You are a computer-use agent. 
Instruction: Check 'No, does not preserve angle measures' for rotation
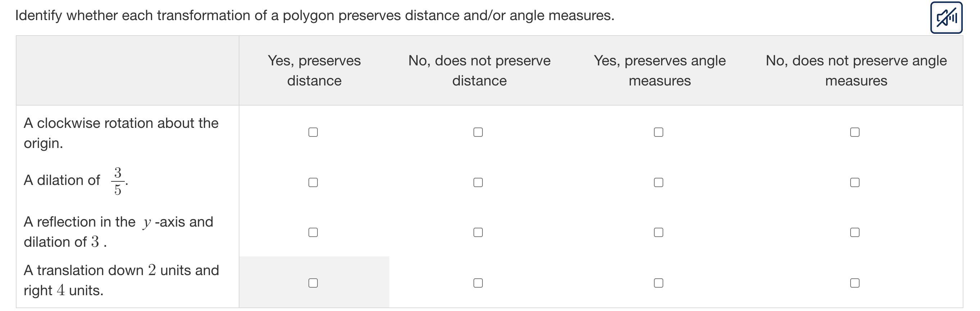point(855,132)
